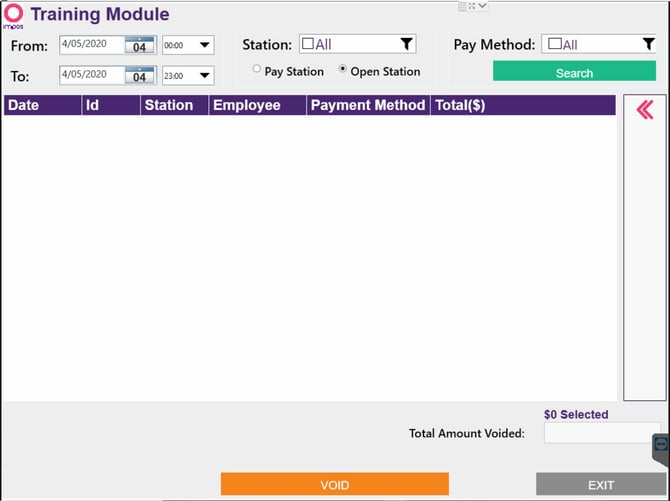The width and height of the screenshot is (670, 501).
Task: Sort by the Payment Method column header
Action: 368,105
